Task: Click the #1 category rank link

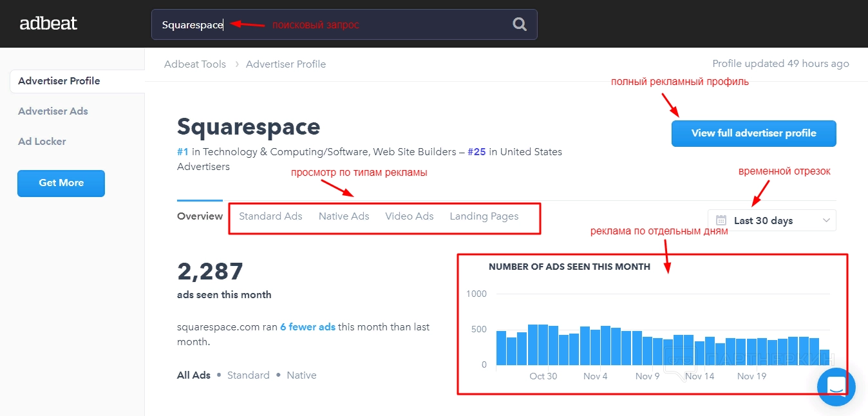Action: pos(183,152)
